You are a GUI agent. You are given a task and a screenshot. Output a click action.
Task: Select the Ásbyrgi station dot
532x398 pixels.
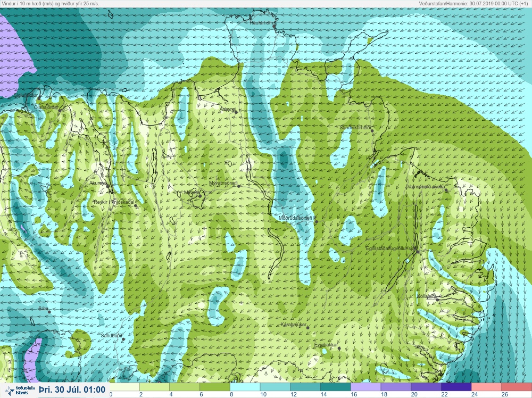pyautogui.click(x=236, y=112)
